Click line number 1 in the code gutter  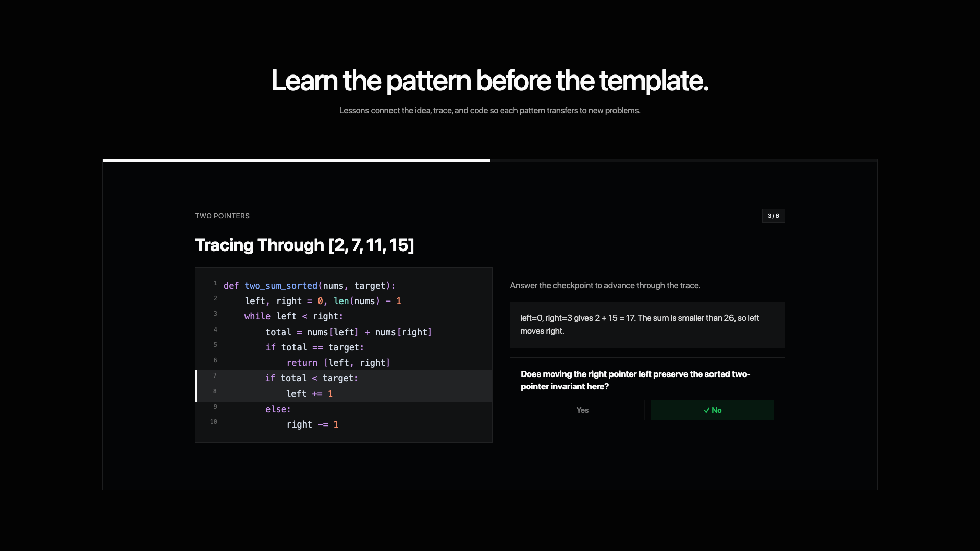coord(215,283)
